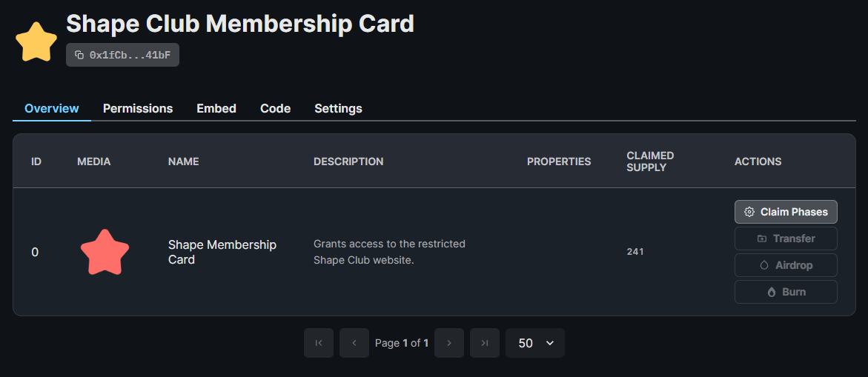The width and height of the screenshot is (868, 377).
Task: Click the folder icon on Transfer button
Action: click(x=762, y=238)
